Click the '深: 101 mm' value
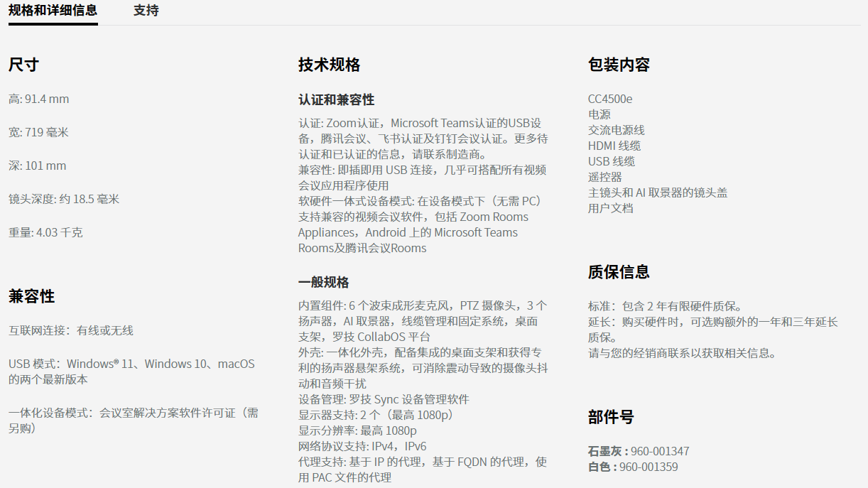 point(38,166)
